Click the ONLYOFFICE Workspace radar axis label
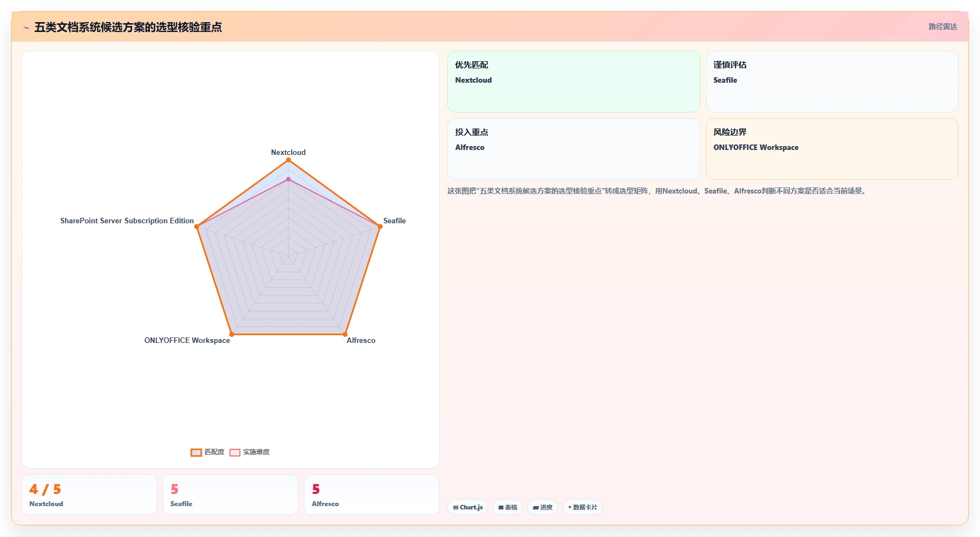 tap(187, 340)
